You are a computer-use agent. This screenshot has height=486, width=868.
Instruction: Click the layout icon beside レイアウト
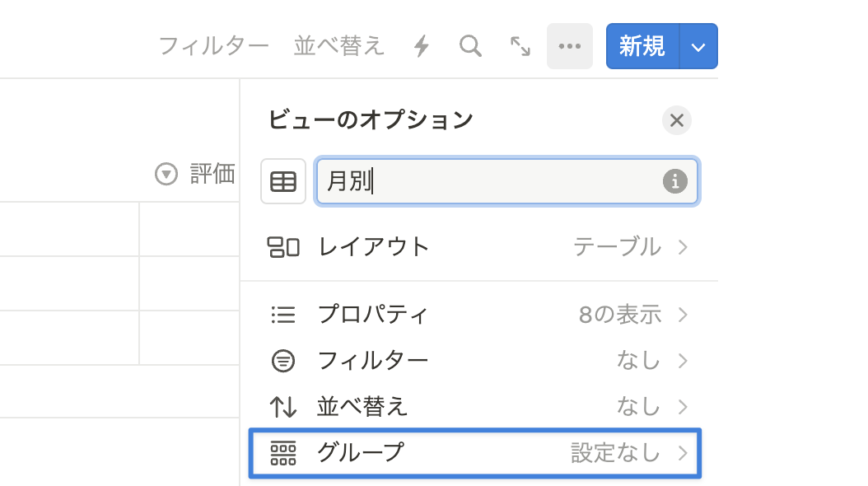click(x=283, y=247)
